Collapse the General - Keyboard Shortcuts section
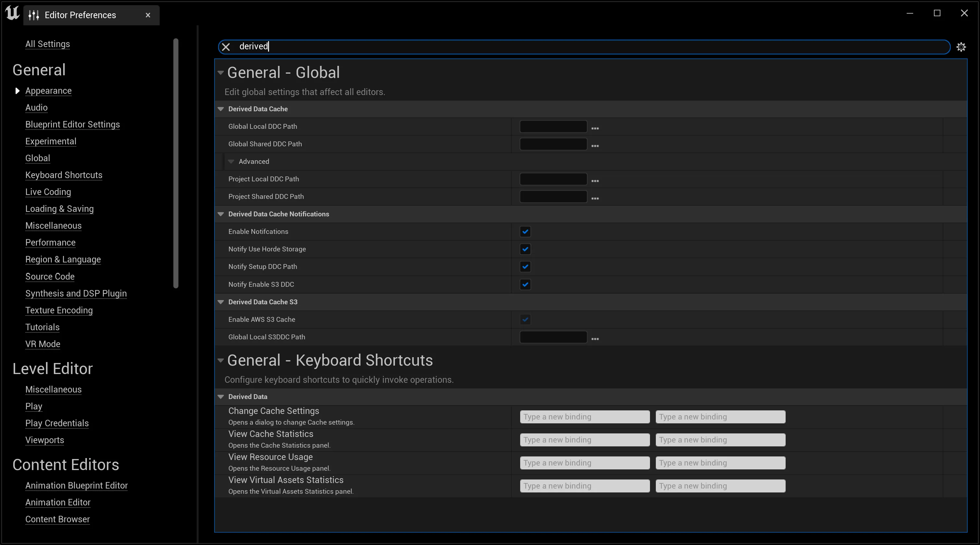Screen dimensions: 980x545 click(221, 361)
